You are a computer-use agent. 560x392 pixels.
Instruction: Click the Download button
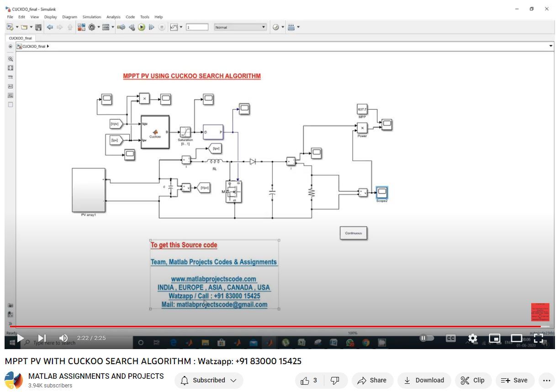[x=424, y=380]
